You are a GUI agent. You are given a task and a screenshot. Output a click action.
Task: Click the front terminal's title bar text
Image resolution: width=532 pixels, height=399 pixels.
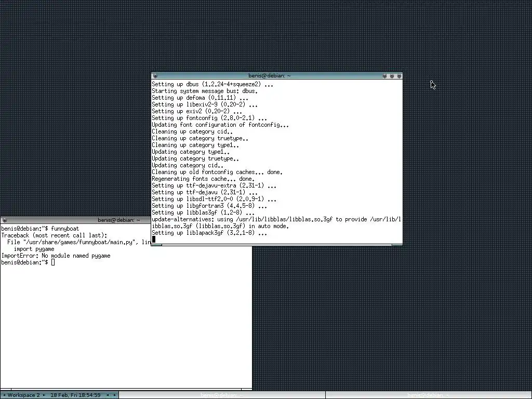pos(270,76)
